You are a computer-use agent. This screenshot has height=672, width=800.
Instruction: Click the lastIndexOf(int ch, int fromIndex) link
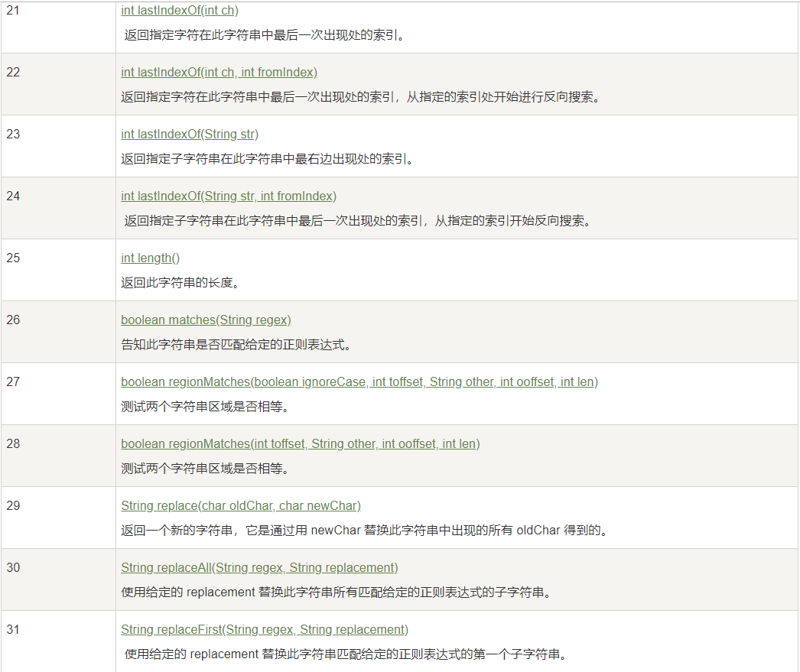219,72
